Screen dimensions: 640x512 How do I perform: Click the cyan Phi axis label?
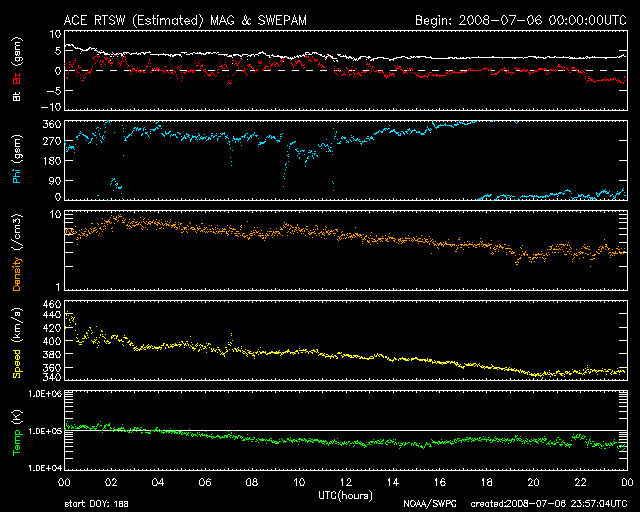click(16, 175)
